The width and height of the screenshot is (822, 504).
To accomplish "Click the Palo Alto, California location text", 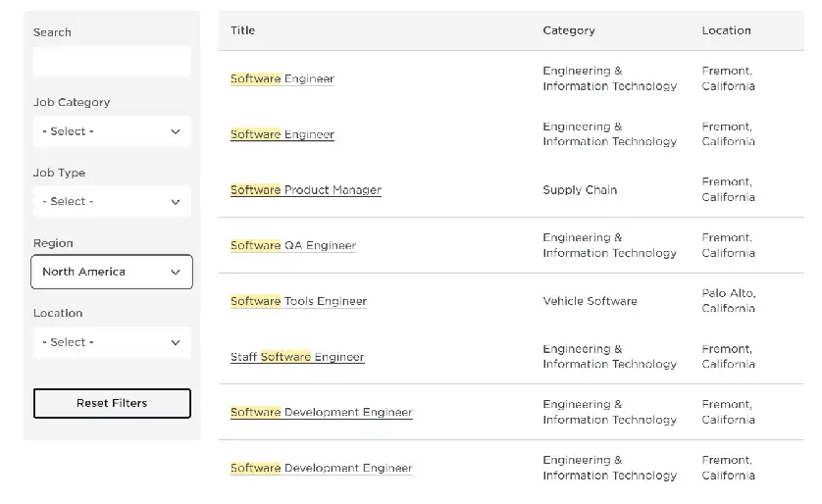I will (x=728, y=301).
